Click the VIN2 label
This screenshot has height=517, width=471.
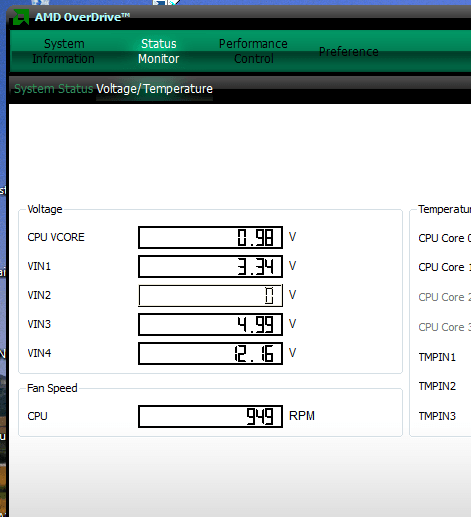[39, 295]
